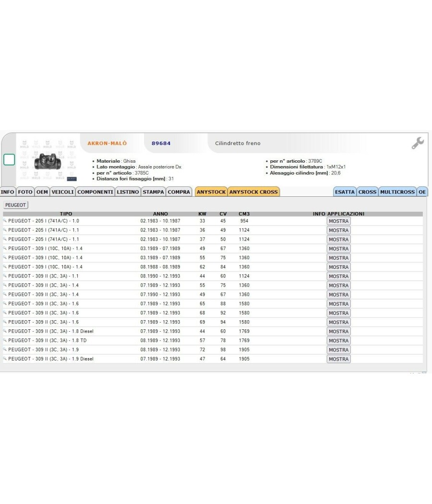
Task: Open the COMPRA tab
Action: pos(179,192)
